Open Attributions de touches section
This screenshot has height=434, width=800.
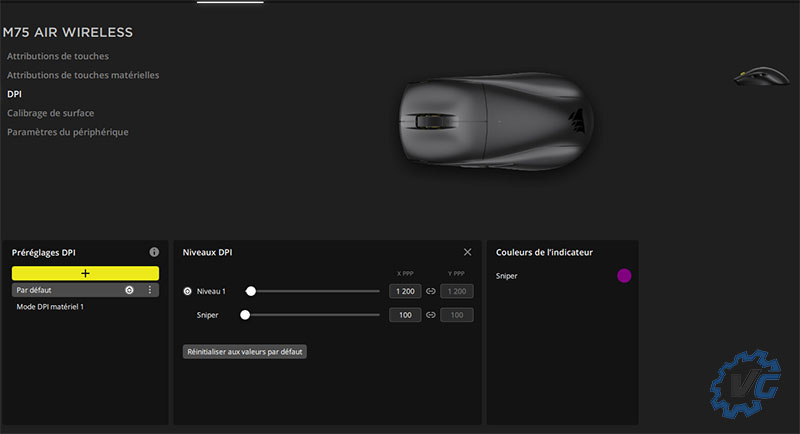pyautogui.click(x=57, y=56)
